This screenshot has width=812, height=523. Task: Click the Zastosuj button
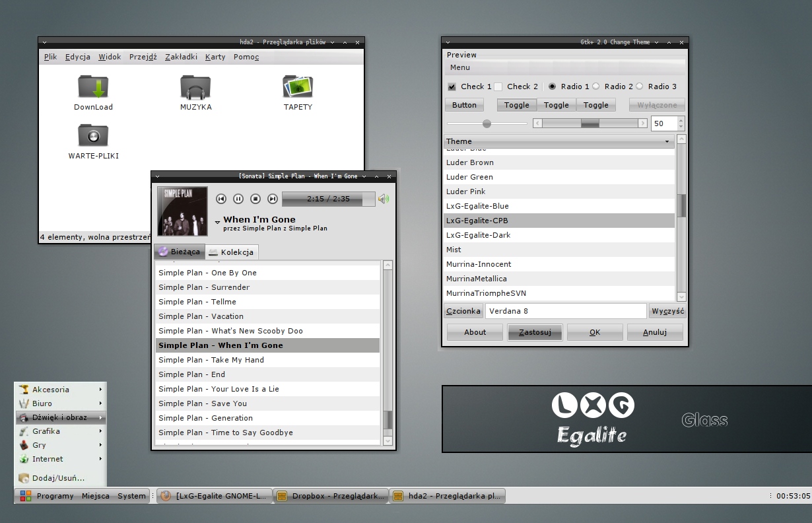[535, 332]
